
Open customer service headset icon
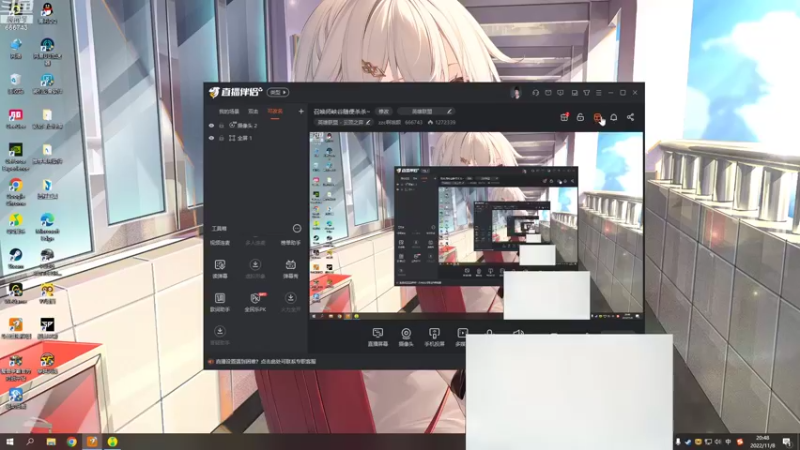point(535,93)
